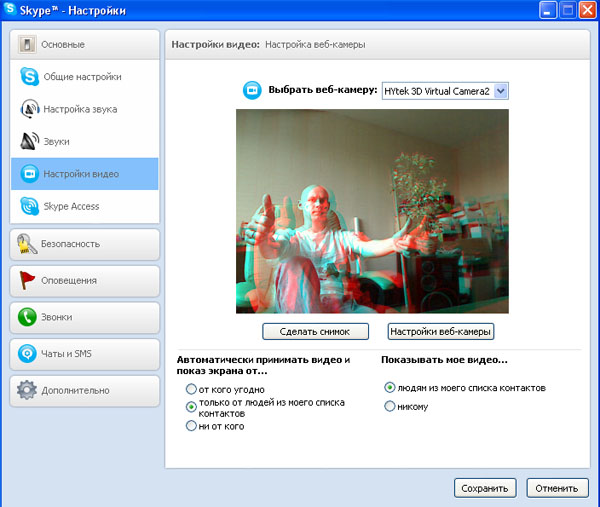Viewport: 600px width, 507px height.
Task: Click the gear icon for Дополнительно
Action: tap(27, 390)
